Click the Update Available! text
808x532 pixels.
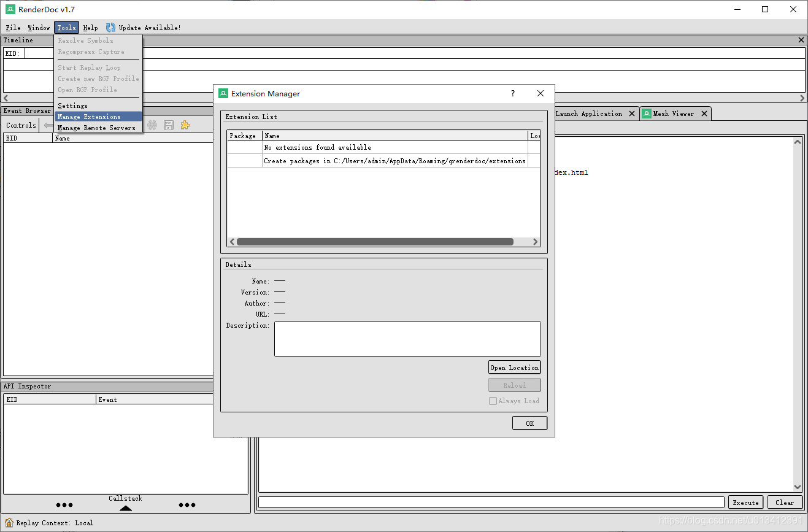pos(150,28)
